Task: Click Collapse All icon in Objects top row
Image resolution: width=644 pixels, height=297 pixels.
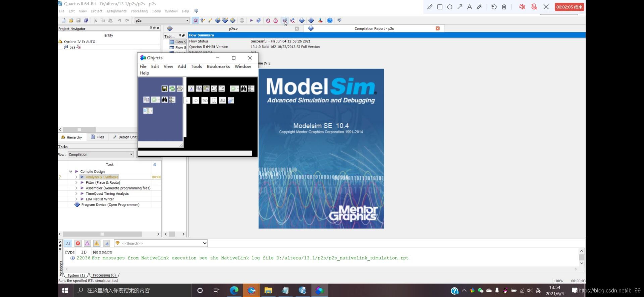Action: point(251,88)
